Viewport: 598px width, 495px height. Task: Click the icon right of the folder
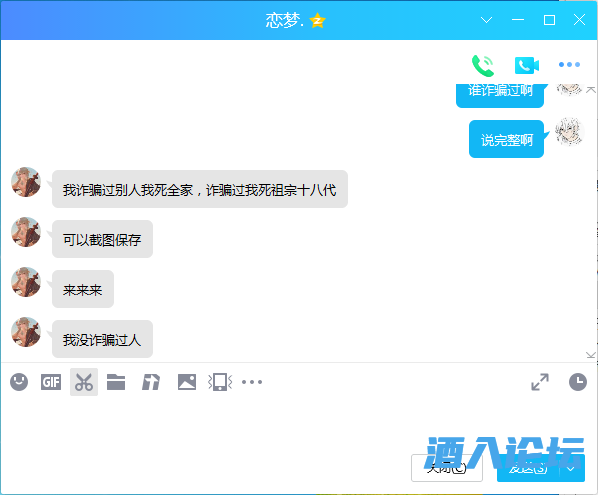pyautogui.click(x=151, y=382)
